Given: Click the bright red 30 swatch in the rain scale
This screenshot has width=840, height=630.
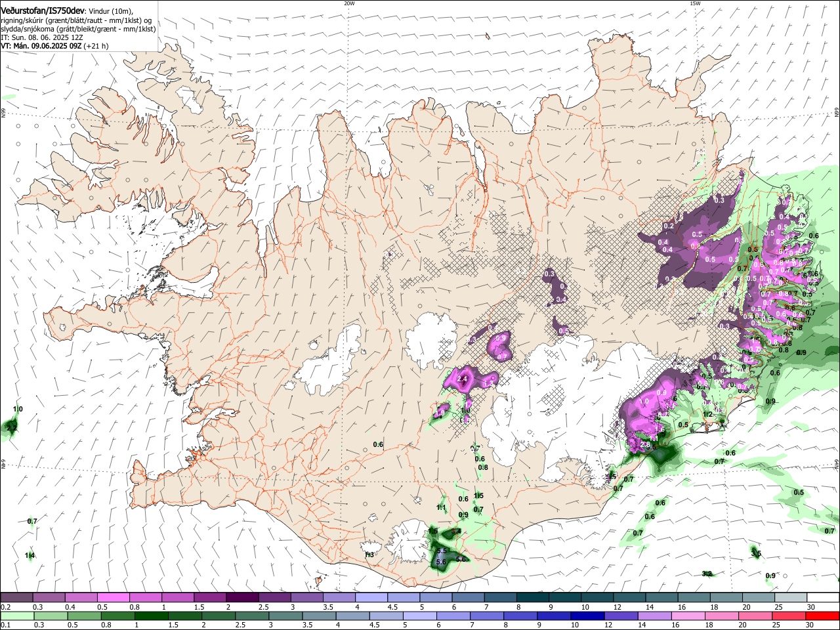Looking at the screenshot, I should click(822, 616).
